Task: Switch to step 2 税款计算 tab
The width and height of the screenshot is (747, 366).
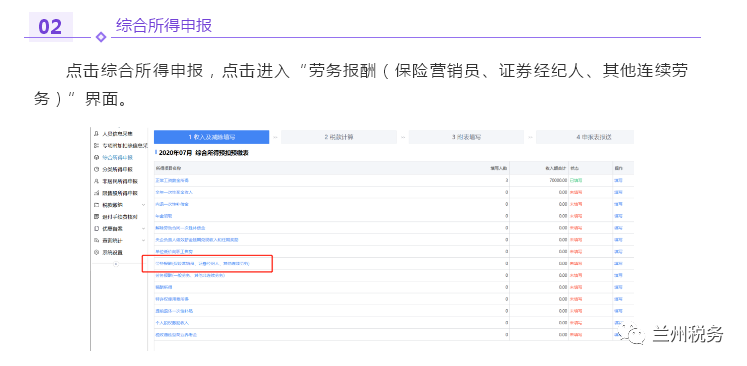Action: tap(339, 137)
